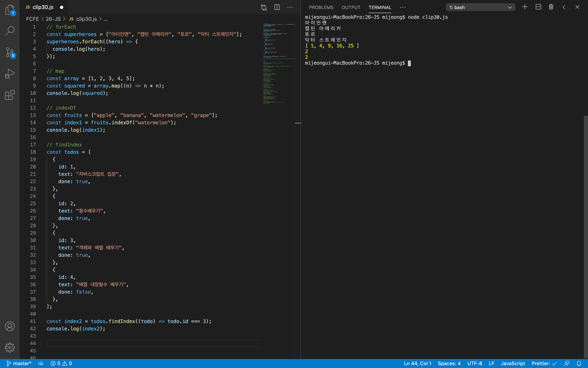The image size is (588, 368).
Task: Click 'node clip30.js' command in terminal
Action: (428, 17)
